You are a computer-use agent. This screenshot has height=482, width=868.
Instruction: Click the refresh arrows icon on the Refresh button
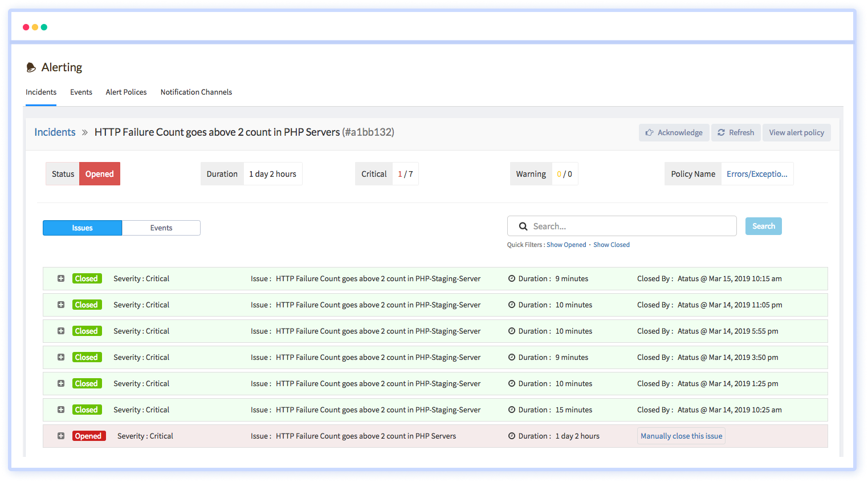722,132
